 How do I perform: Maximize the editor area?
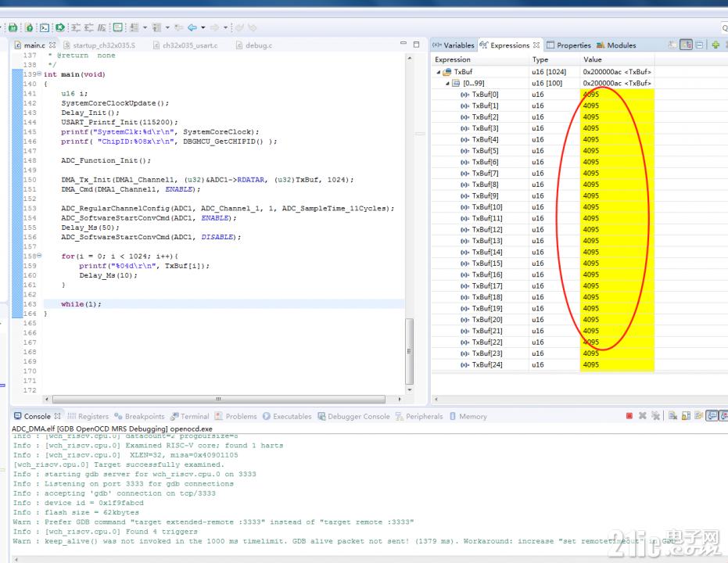point(416,44)
